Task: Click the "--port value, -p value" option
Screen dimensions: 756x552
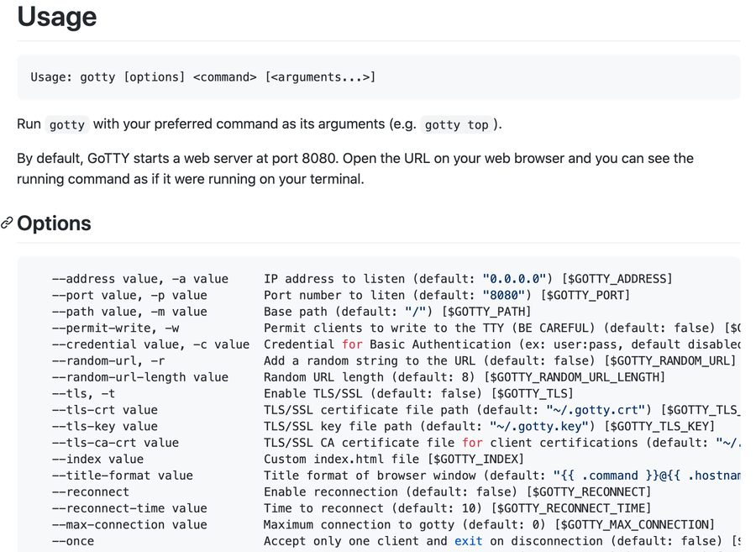Action: (129, 295)
